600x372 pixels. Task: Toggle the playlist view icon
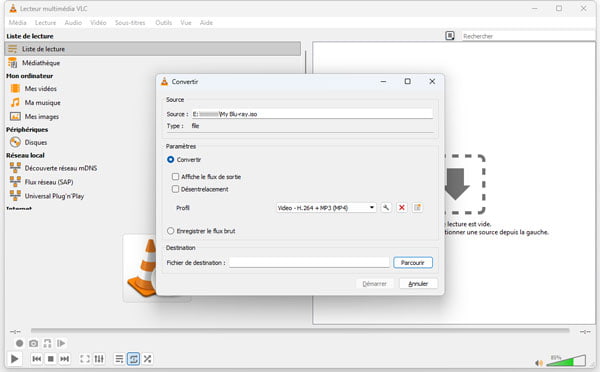pyautogui.click(x=119, y=359)
